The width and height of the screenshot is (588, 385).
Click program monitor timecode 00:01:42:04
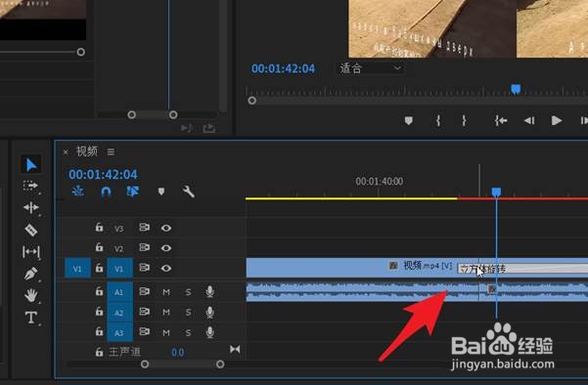(283, 68)
